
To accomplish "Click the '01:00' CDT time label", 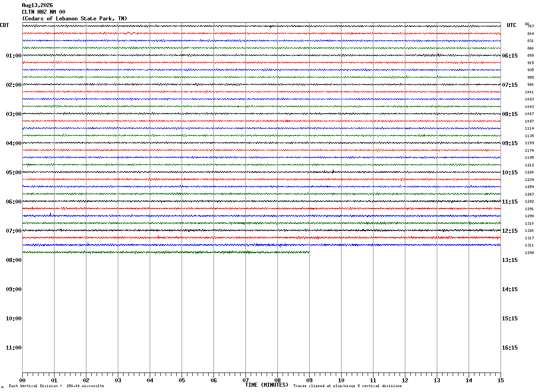I will pyautogui.click(x=14, y=56).
